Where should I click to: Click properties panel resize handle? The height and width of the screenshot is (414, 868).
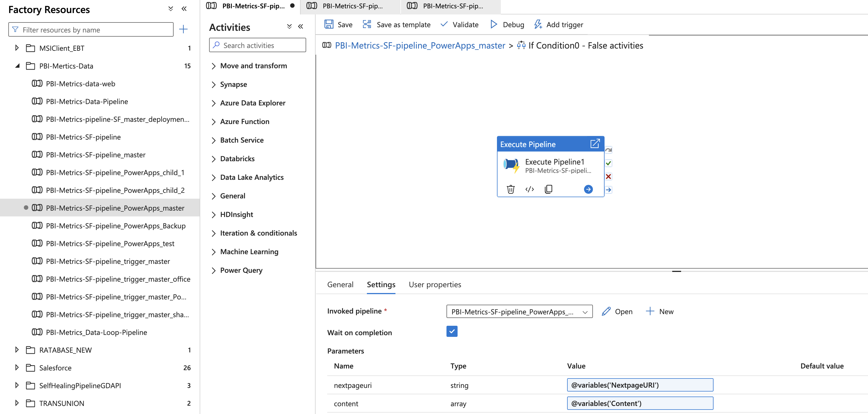[x=676, y=271]
